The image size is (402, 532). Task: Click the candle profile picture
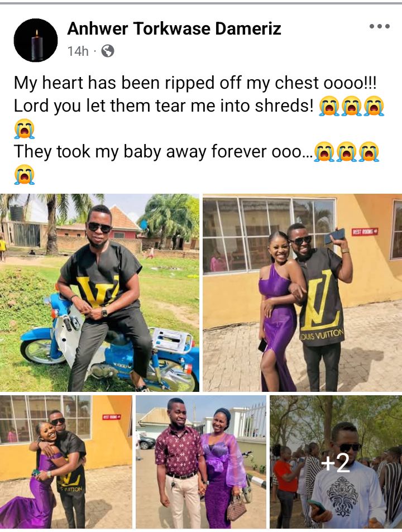36,40
